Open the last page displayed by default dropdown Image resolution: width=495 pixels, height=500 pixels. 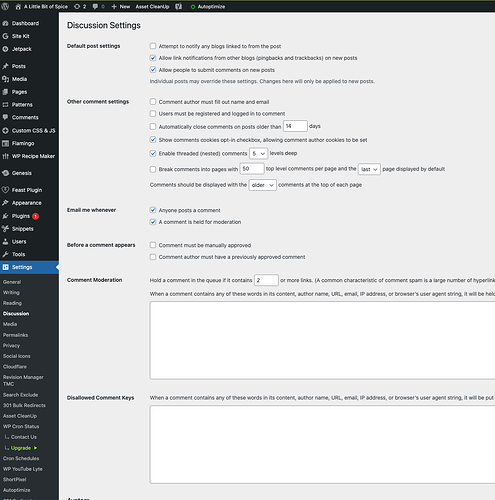(369, 169)
